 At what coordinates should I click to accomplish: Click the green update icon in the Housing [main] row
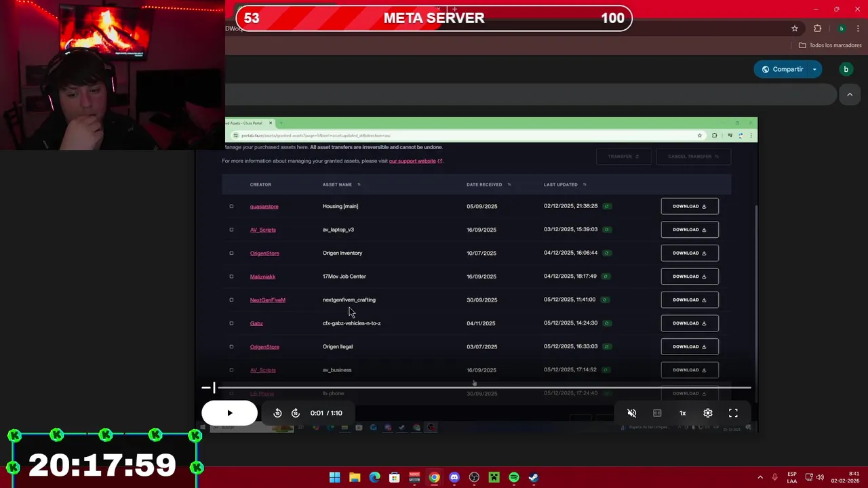pos(607,206)
